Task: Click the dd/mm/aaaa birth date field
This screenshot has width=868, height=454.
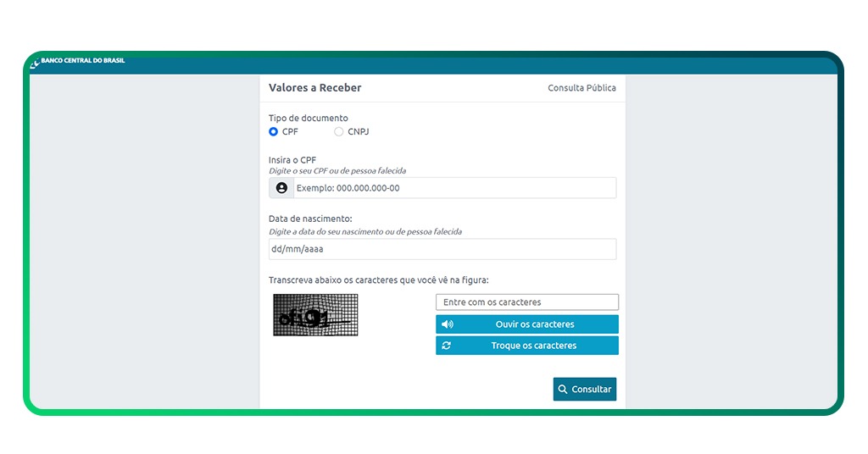Action: (442, 249)
